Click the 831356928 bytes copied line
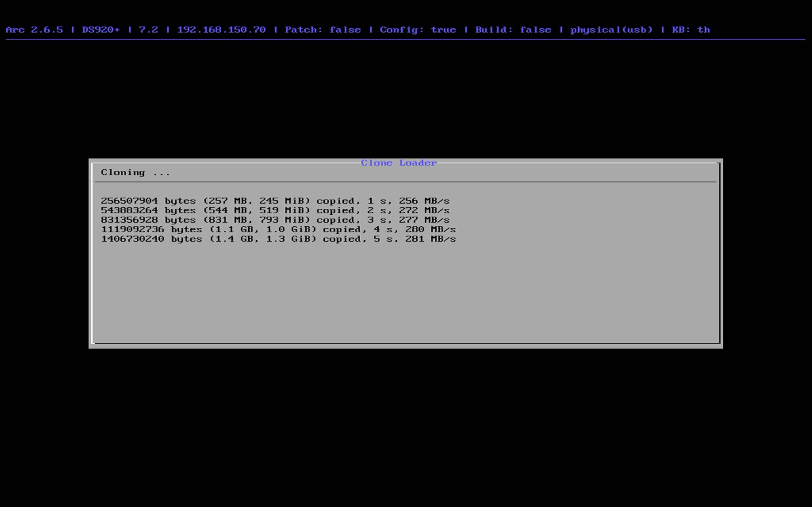Image resolution: width=812 pixels, height=507 pixels. [x=275, y=220]
